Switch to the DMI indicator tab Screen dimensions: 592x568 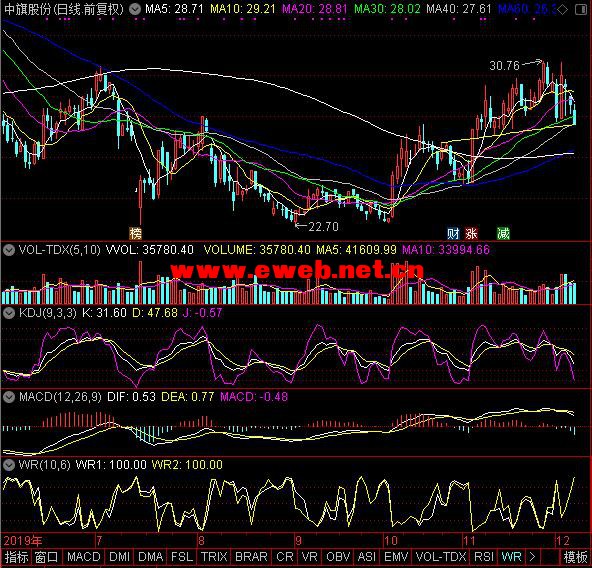(119, 557)
